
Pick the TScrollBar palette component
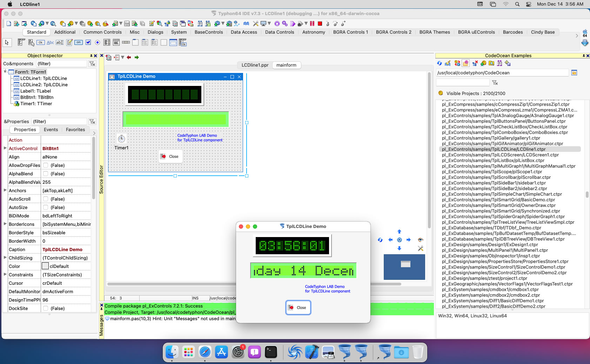(x=126, y=42)
